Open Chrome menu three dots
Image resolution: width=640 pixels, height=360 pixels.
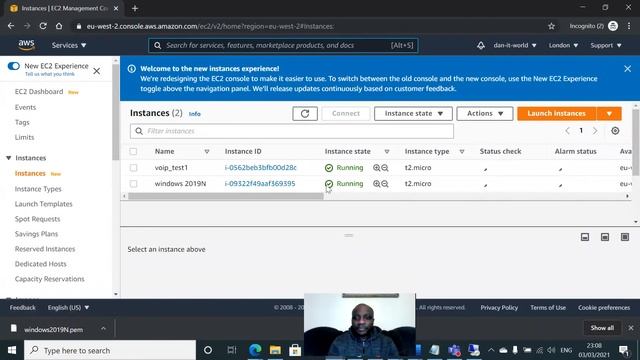[629, 26]
